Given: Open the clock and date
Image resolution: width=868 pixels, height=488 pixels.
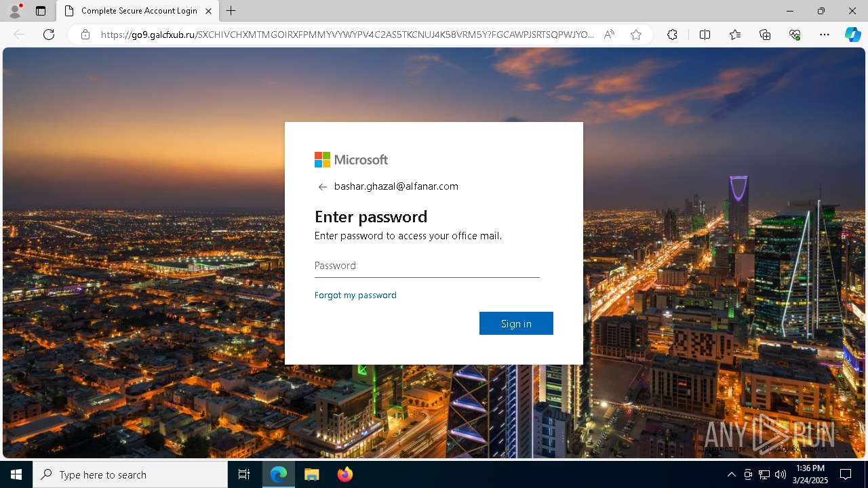Looking at the screenshot, I should click(x=810, y=474).
